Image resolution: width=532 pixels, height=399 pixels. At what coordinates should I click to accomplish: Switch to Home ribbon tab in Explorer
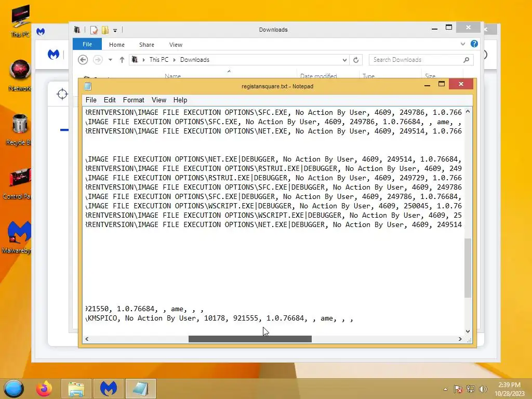[x=117, y=45]
